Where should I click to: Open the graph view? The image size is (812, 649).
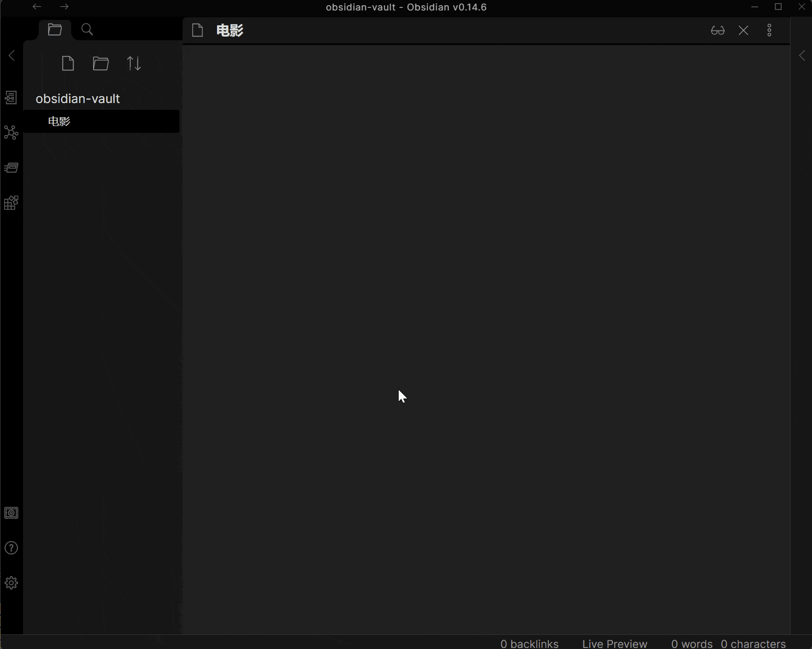tap(11, 132)
